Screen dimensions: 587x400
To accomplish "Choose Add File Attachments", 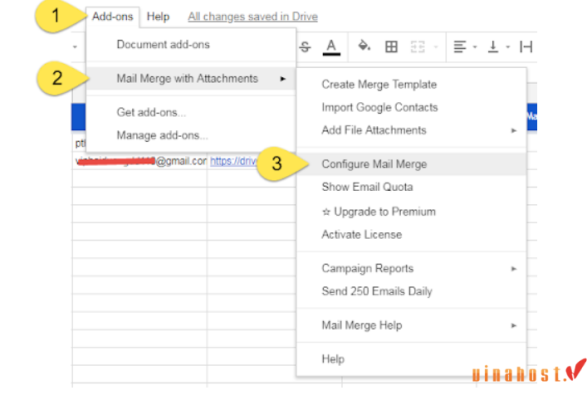I will point(412,130).
